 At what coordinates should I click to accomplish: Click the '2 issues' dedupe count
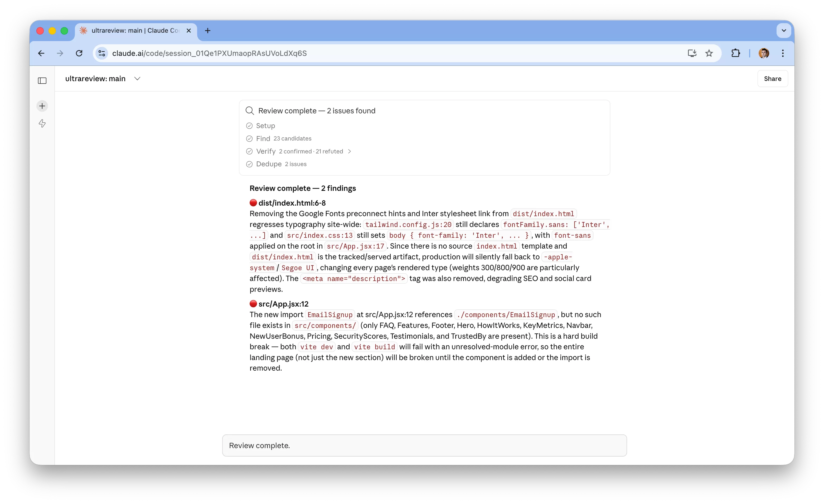coord(296,164)
